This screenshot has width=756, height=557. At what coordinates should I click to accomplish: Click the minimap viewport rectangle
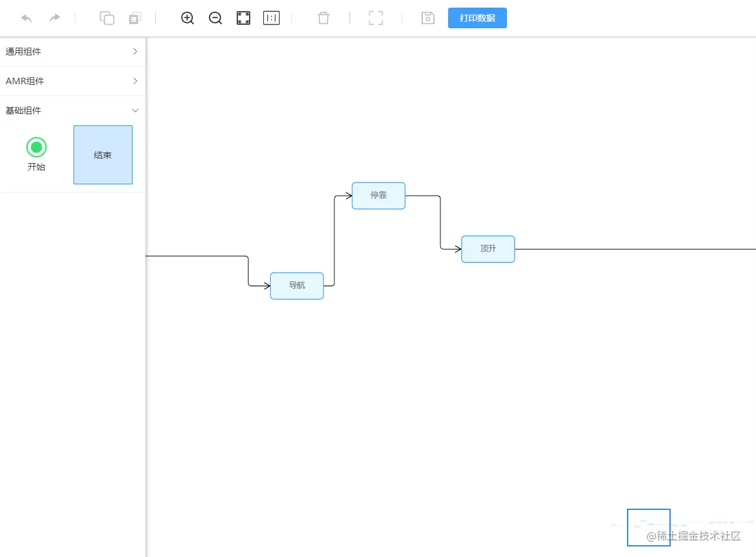(x=649, y=528)
